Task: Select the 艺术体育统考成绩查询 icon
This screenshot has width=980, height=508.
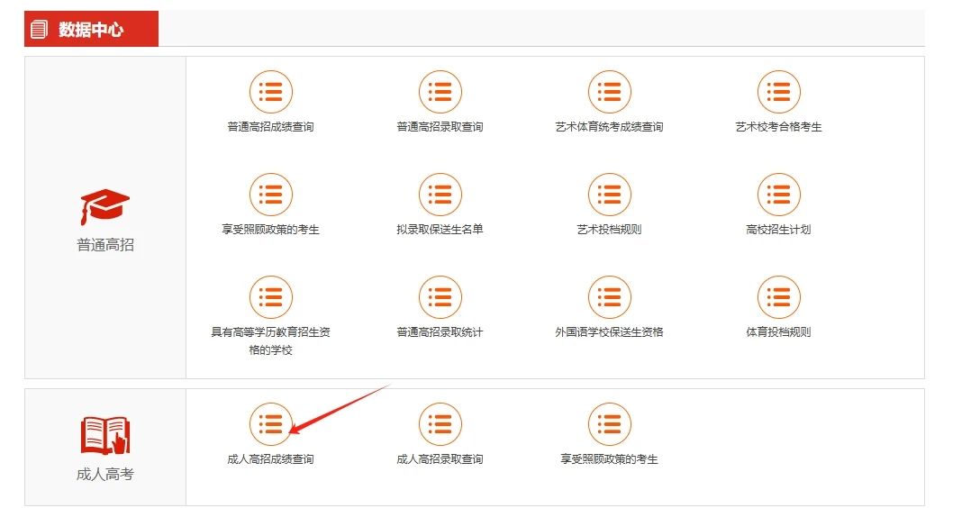Action: [610, 92]
